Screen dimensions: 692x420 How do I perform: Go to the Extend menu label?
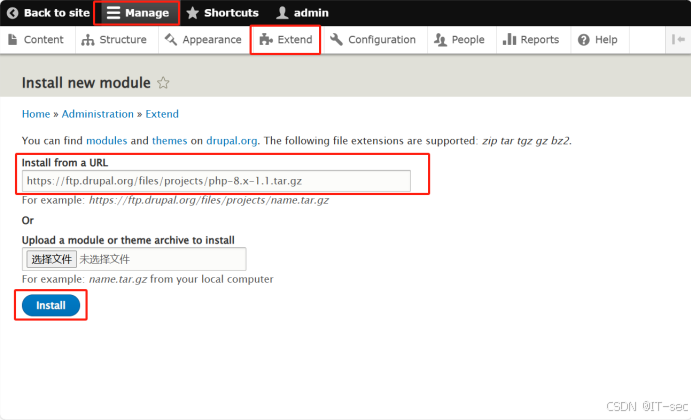tap(295, 40)
